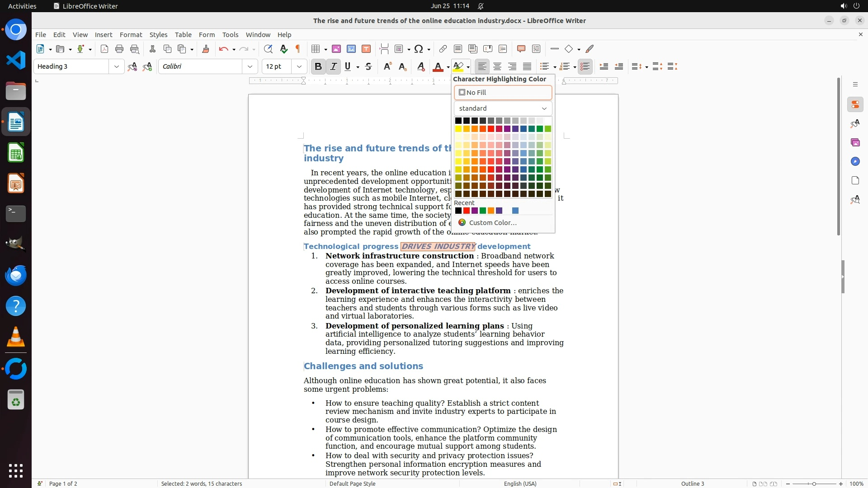Viewport: 868px width, 488px height.
Task: Click the Calibri font name field
Action: 200,66
